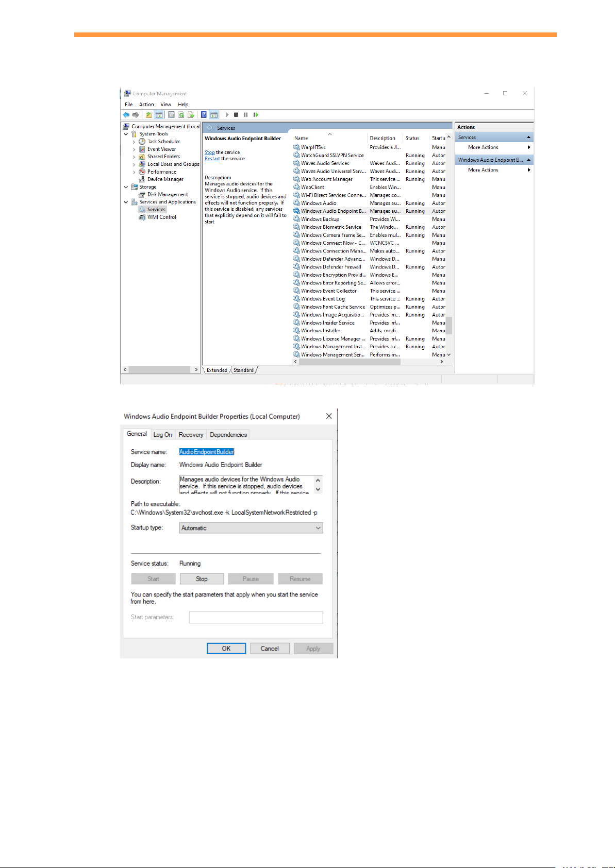Collapse the Services section in Actions pane
615x868 pixels.
(528, 138)
